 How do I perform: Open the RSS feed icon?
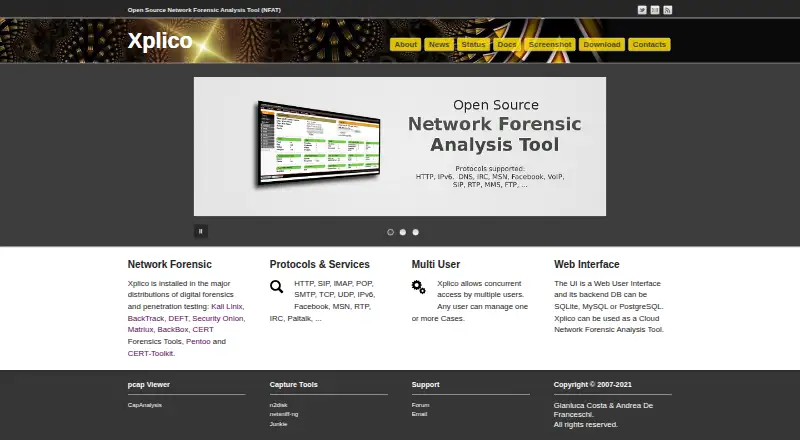pyautogui.click(x=667, y=10)
